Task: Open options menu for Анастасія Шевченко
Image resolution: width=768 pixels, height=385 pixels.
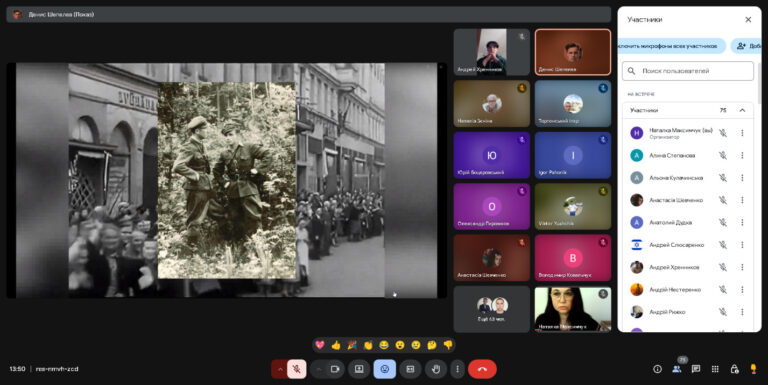Action: [742, 200]
